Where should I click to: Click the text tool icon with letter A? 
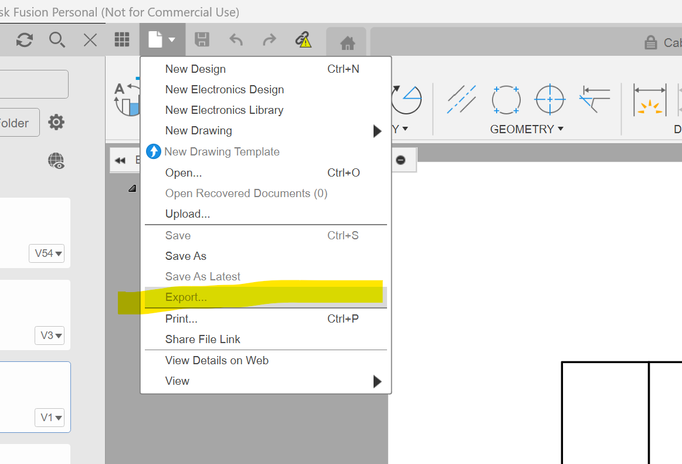[x=127, y=99]
